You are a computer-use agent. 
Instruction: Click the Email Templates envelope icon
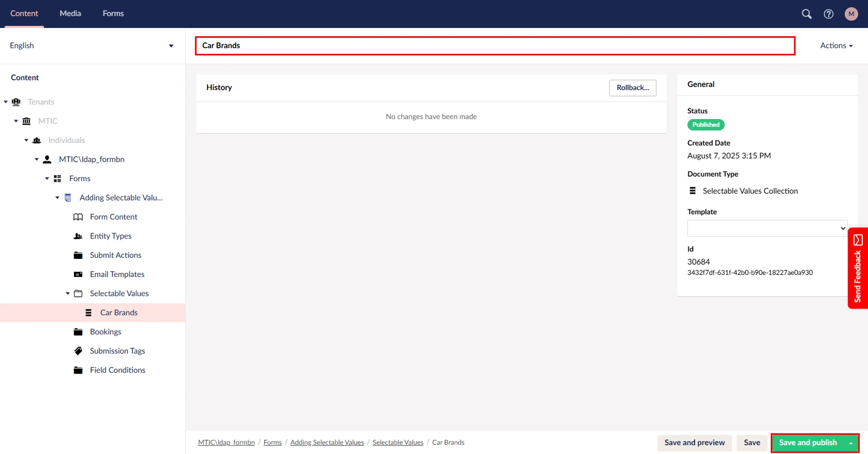tap(78, 274)
